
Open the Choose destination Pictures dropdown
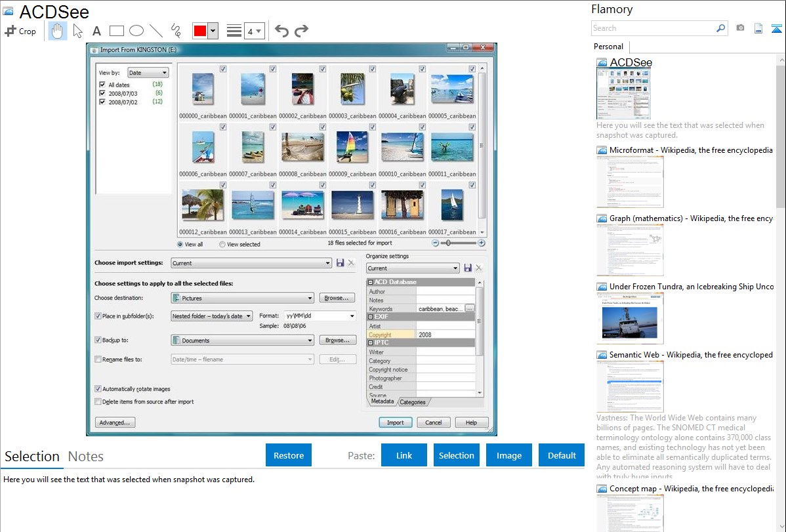coord(243,298)
